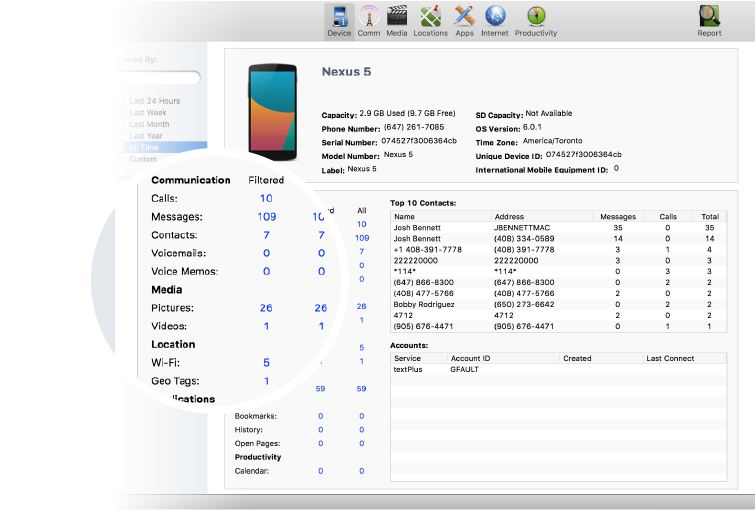The height and width of the screenshot is (512, 755).
Task: Select the Josh Bennett JBENNETTMAC contact row
Action: 559,228
